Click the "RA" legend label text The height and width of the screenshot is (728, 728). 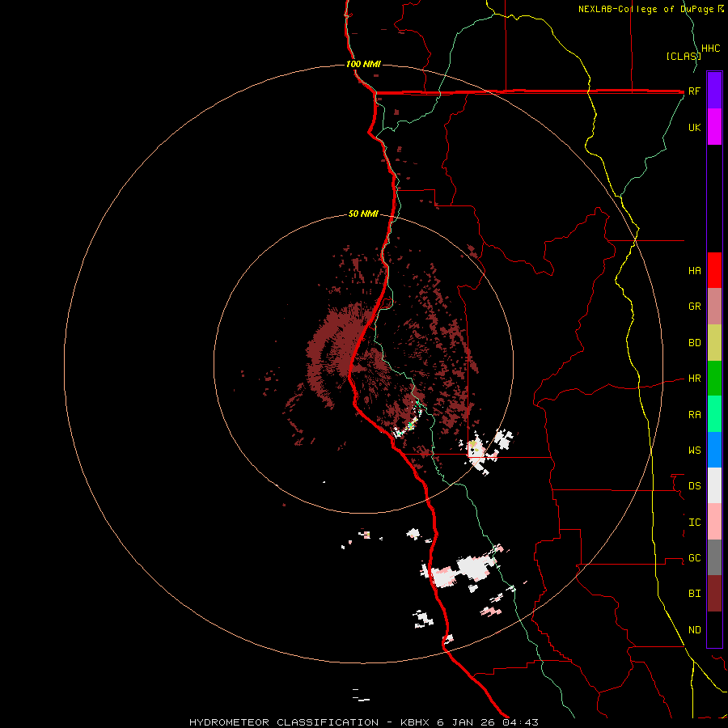click(694, 415)
